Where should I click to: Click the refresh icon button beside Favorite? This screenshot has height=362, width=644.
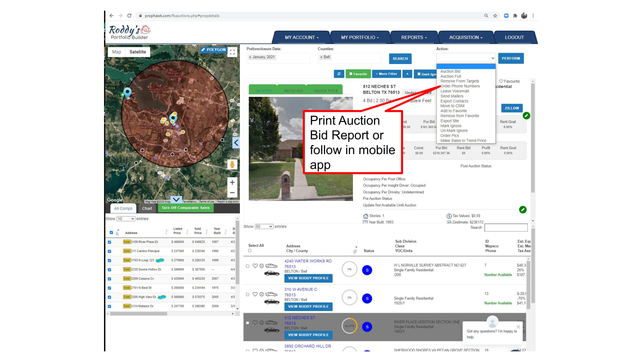(x=339, y=74)
